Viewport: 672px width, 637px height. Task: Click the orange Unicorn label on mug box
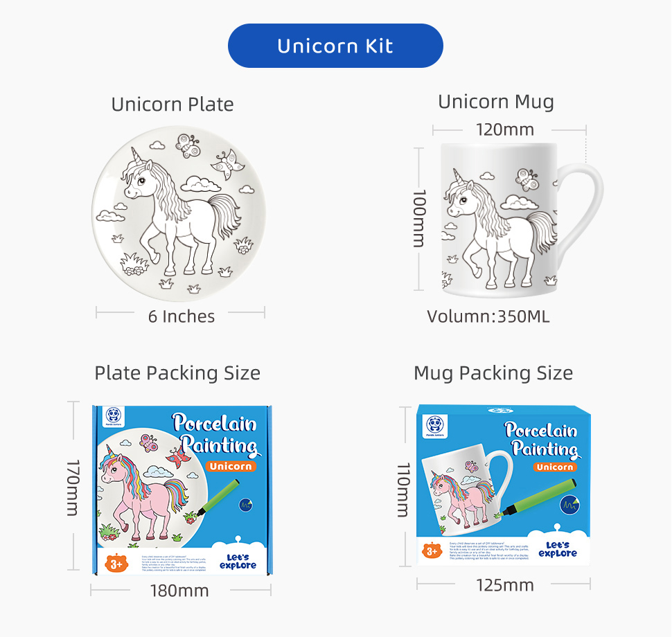point(555,467)
